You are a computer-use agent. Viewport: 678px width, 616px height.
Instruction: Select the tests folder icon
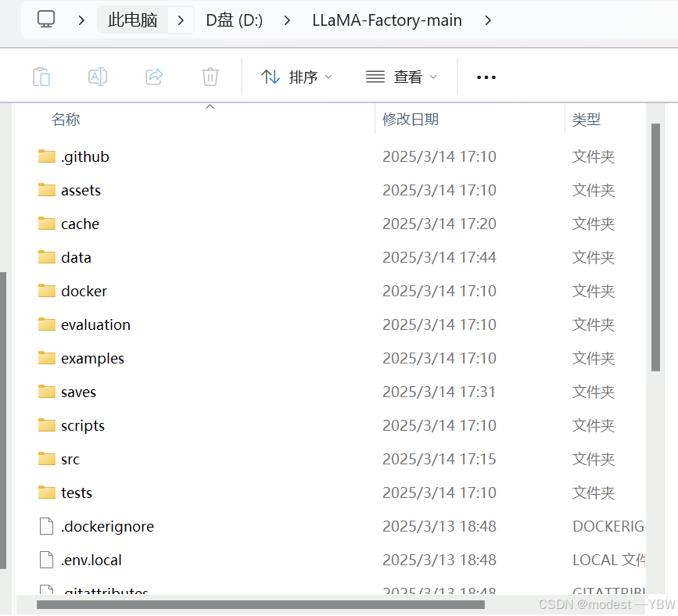[47, 492]
